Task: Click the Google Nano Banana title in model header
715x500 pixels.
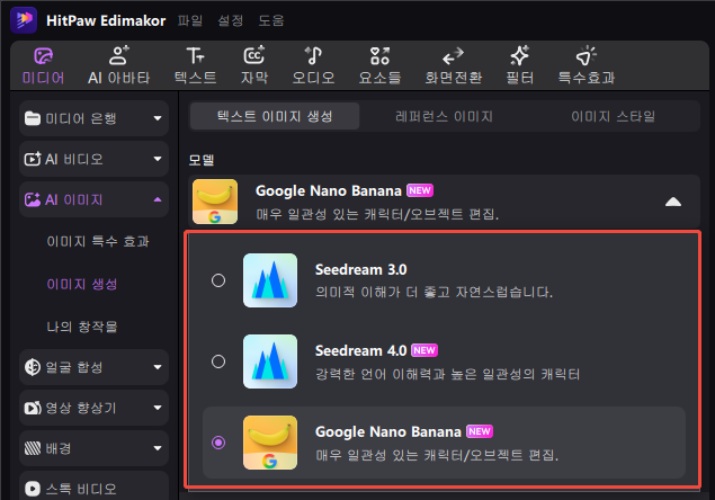Action: coord(328,191)
